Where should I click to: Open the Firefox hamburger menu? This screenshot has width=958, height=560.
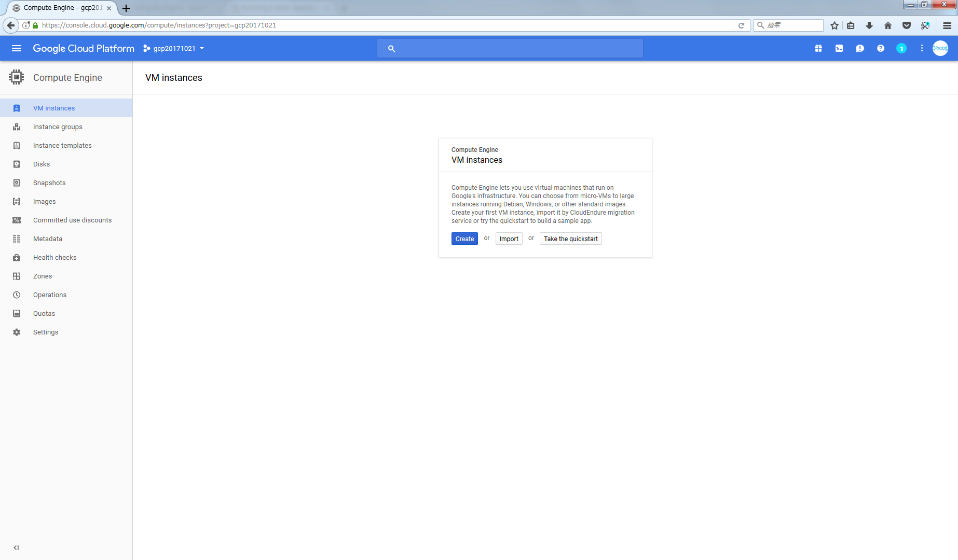click(x=947, y=25)
